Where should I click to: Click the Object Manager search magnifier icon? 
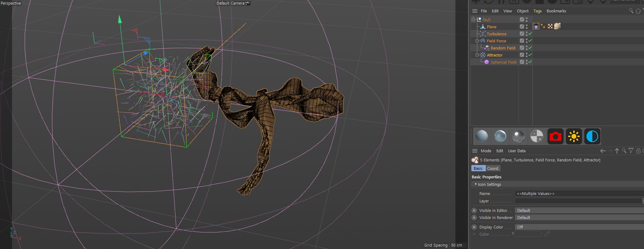point(631,11)
